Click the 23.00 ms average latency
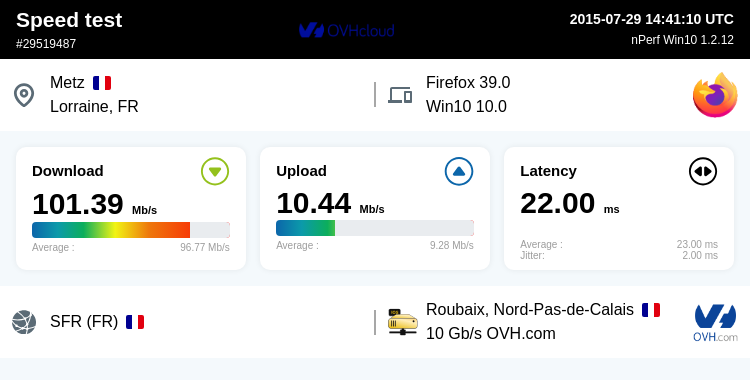Screen dimensions: 750x380 tap(697, 244)
